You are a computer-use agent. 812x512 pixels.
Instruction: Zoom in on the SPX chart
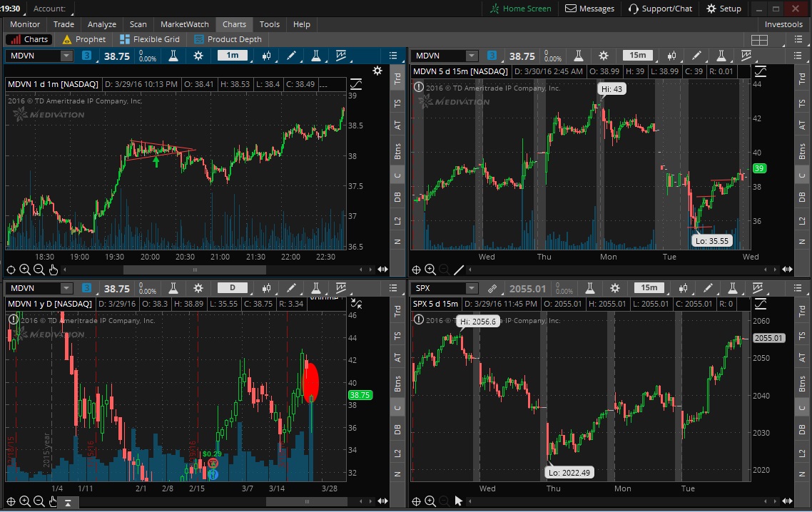(430, 501)
